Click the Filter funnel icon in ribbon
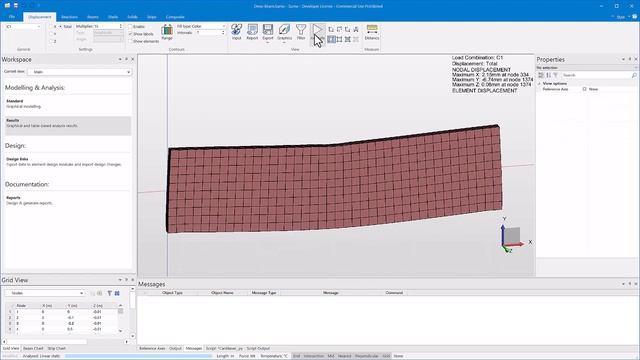Screen dimensions: 640x360 pos(301,32)
